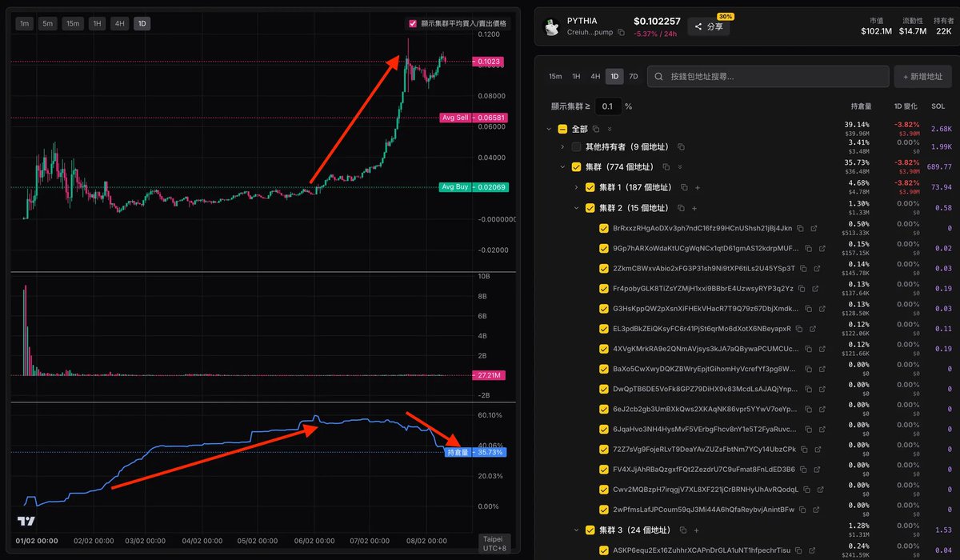This screenshot has height=560, width=960.
Task: Click the Avg Buy 0.02069 price label
Action: click(x=474, y=187)
